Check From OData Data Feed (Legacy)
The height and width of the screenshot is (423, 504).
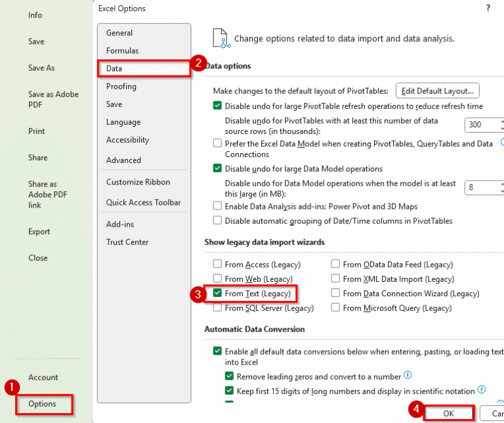[x=335, y=264]
